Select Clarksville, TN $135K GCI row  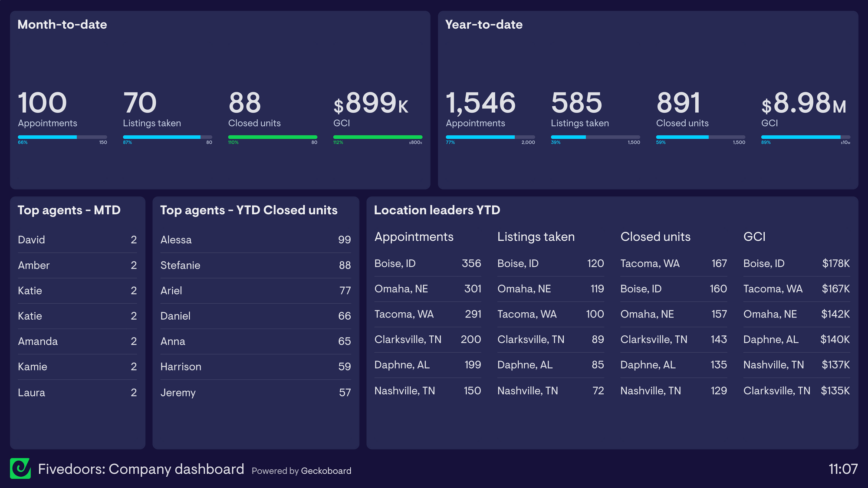tap(796, 391)
